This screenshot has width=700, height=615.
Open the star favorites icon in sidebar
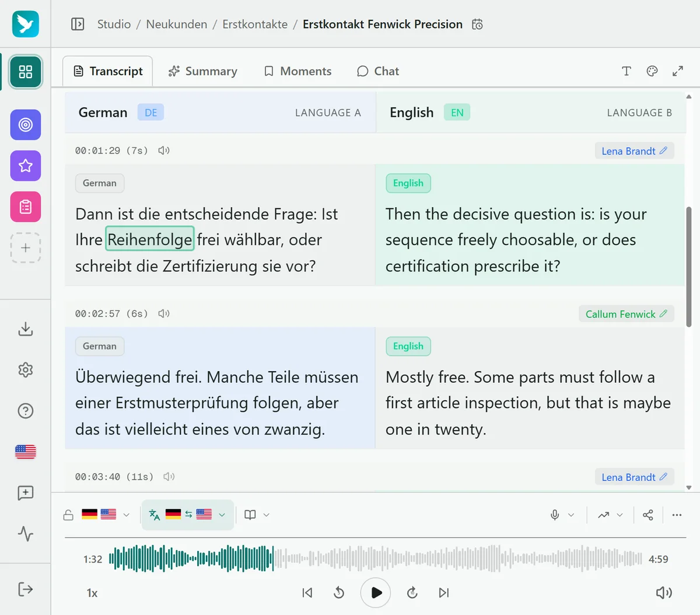26,166
